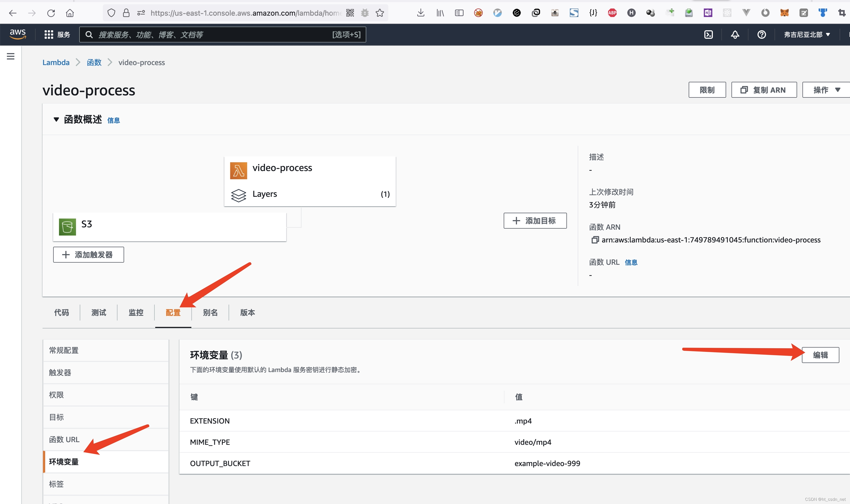Select 常规配置 in configuration sidebar
Screen dimensions: 850x504
point(106,351)
